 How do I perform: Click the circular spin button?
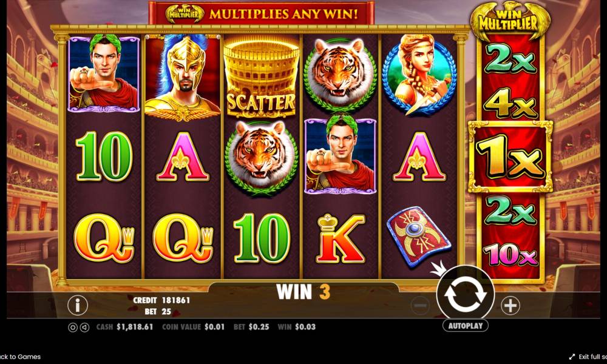pos(466,294)
